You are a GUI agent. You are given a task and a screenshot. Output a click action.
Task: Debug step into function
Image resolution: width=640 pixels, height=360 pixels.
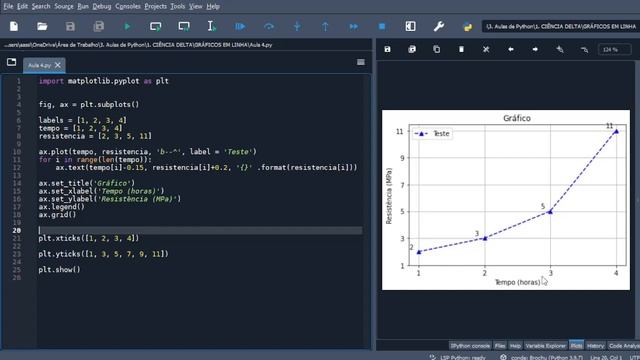pyautogui.click(x=297, y=27)
